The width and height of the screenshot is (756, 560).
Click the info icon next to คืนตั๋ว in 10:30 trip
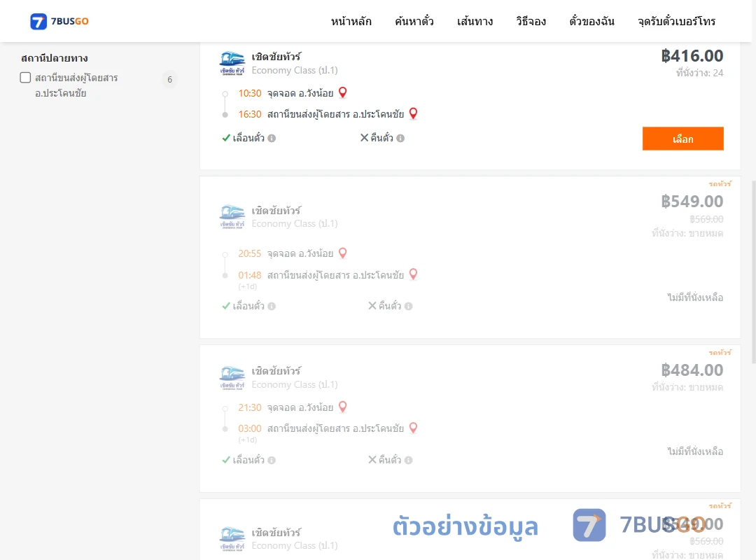click(400, 139)
